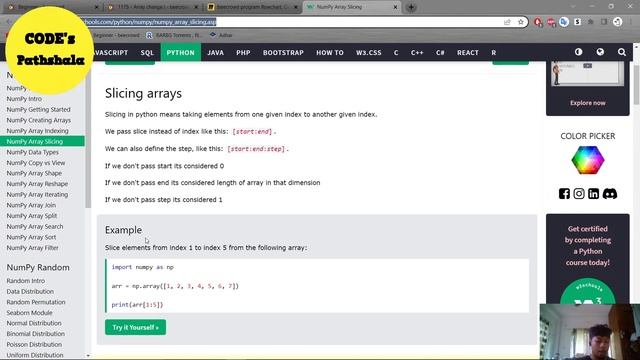Open NumPy Getting Started link
The height and width of the screenshot is (360, 640).
[x=38, y=109]
